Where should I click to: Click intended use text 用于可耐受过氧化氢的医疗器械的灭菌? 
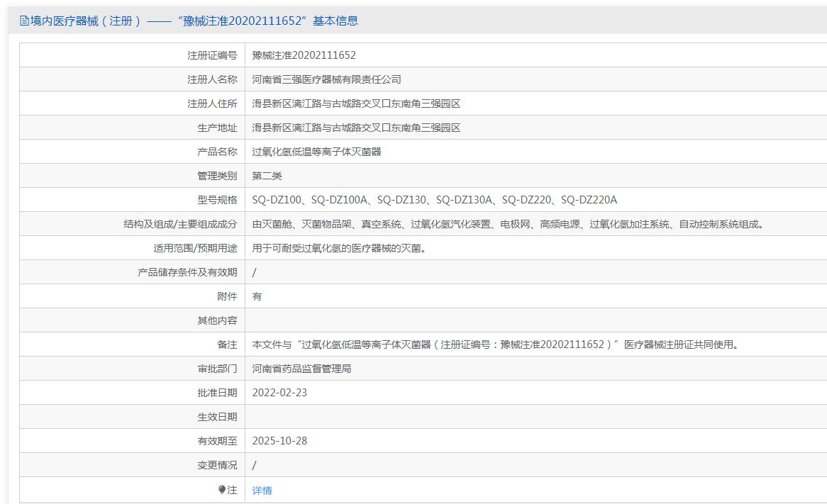tap(339, 248)
